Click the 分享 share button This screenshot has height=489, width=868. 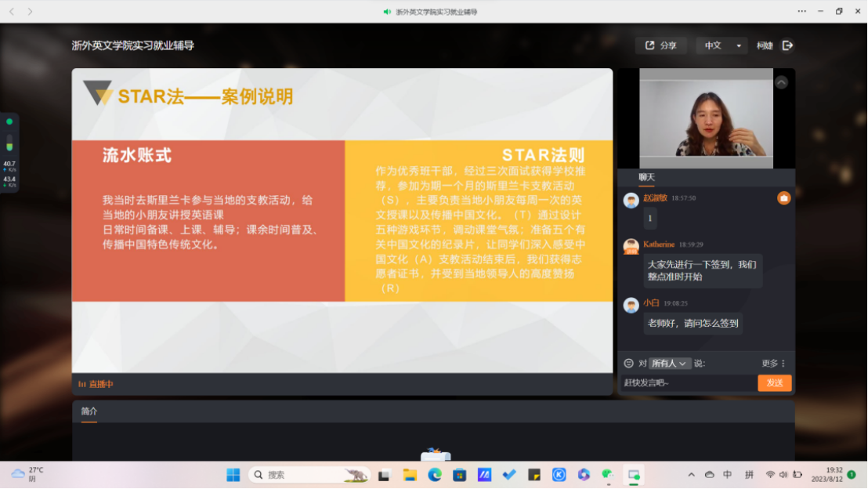coord(660,45)
